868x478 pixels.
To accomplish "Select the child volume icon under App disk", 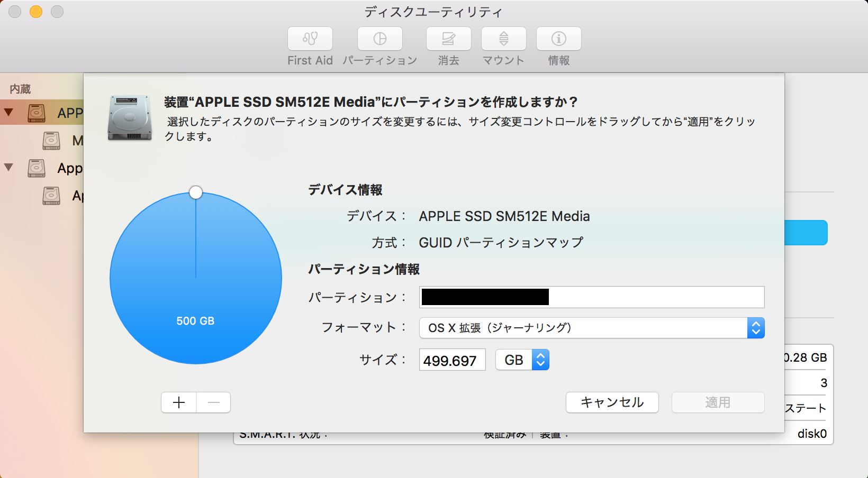I will coord(51,195).
